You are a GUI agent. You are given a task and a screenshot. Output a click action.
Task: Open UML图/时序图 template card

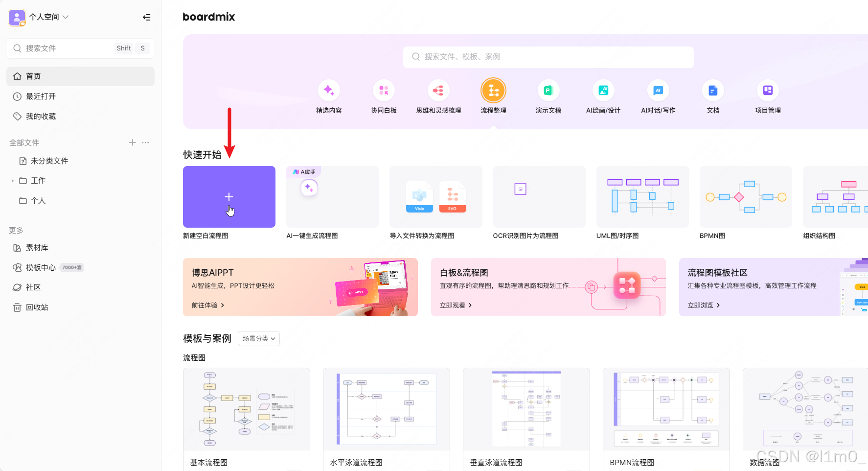642,197
